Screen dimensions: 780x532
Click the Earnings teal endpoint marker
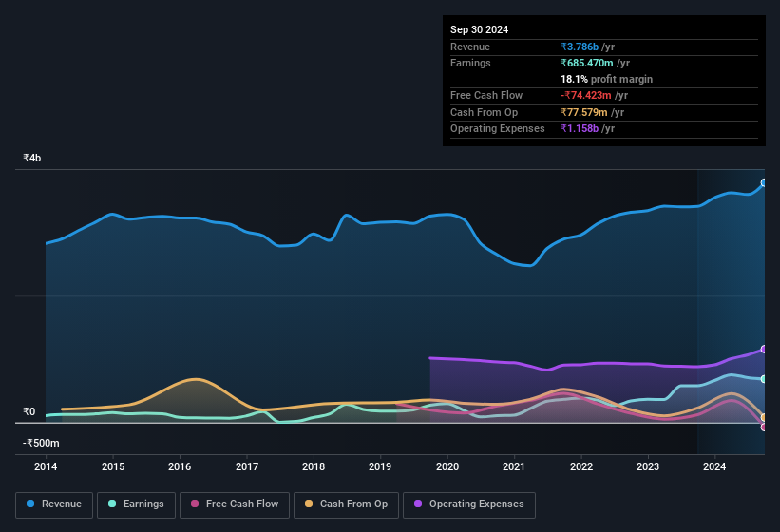(x=764, y=379)
